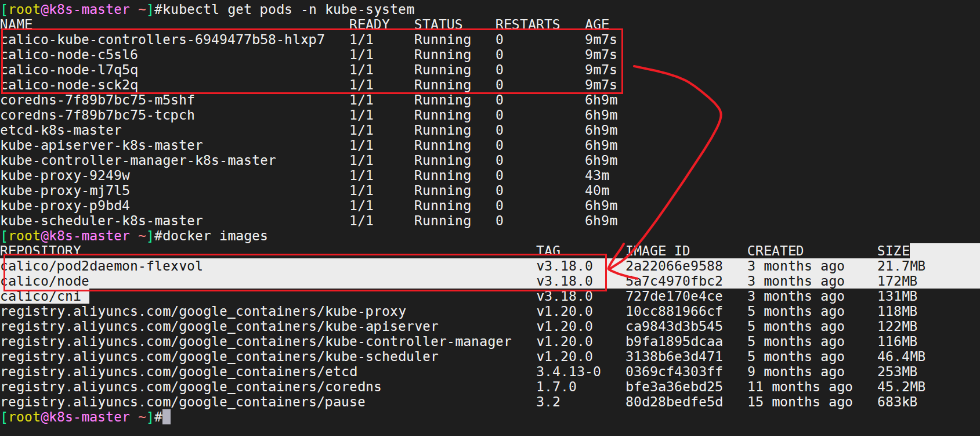980x436 pixels.
Task: Select image ID b9fa1895dcaa
Action: (674, 341)
